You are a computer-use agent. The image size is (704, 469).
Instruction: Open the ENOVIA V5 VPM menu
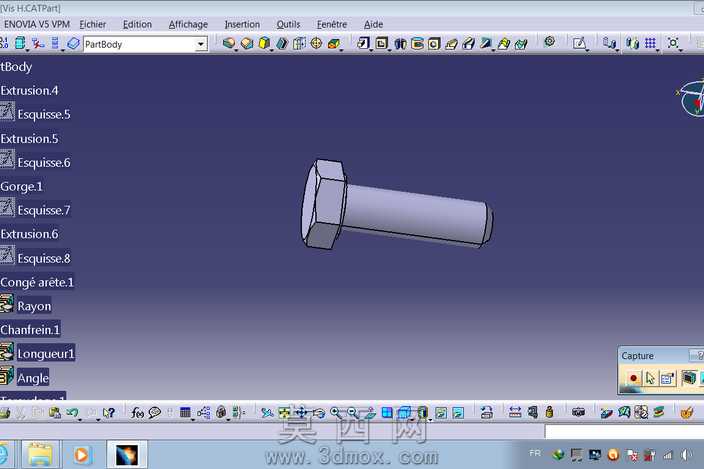point(37,24)
